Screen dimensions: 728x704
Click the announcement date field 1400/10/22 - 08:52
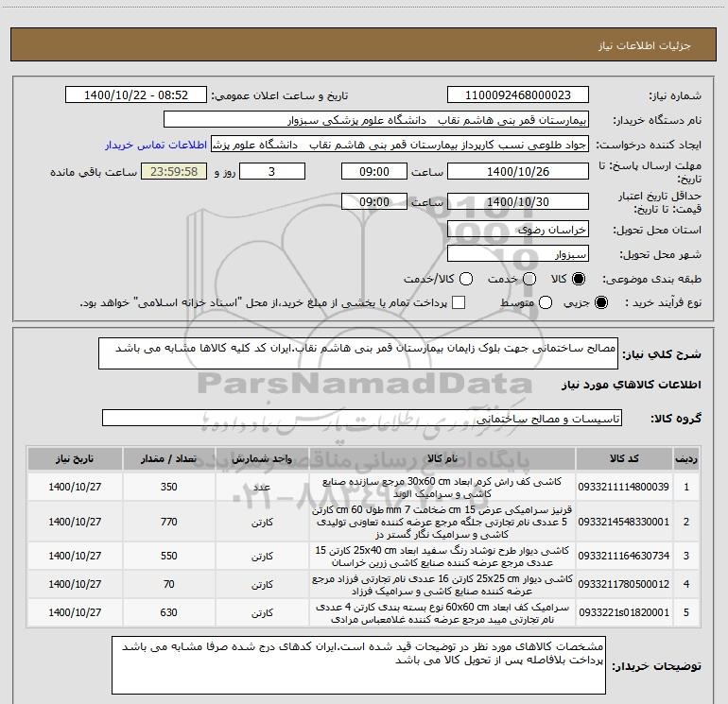point(136,95)
